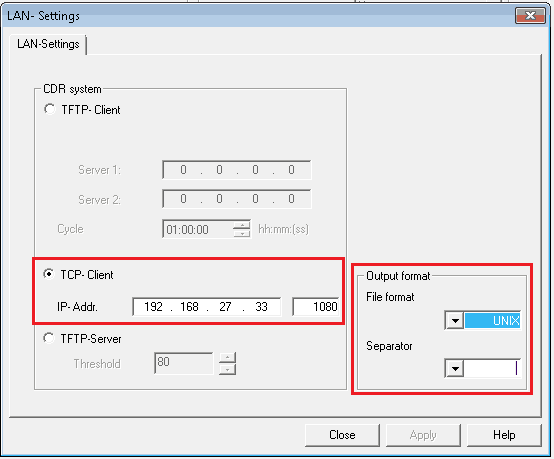
Task: Select the TCP- Client radio button
Action: 49,274
